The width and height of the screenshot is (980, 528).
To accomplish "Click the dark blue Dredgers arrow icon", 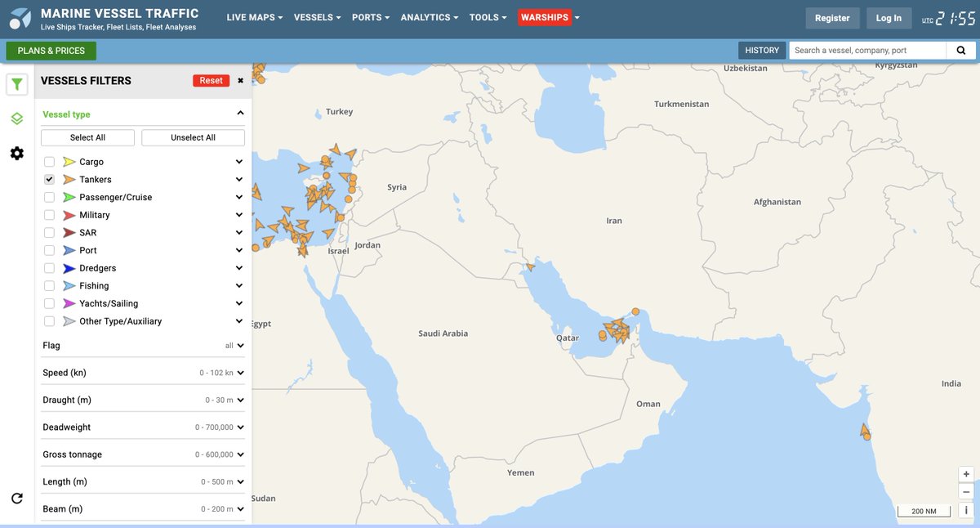I will pos(69,268).
